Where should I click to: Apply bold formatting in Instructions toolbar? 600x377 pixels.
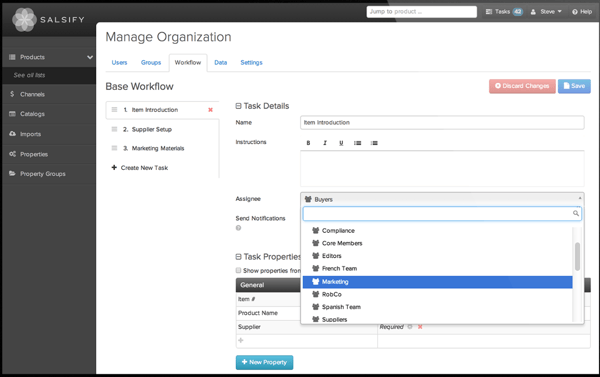308,143
